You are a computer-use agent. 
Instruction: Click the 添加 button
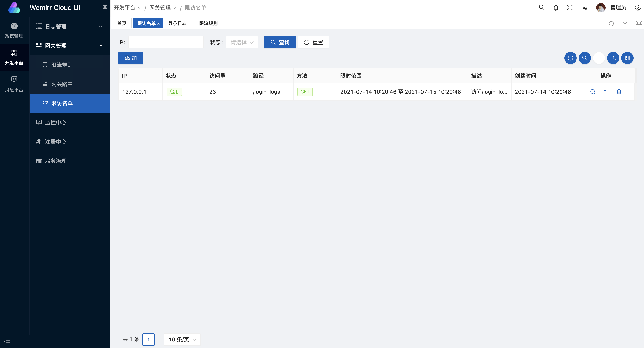point(130,58)
